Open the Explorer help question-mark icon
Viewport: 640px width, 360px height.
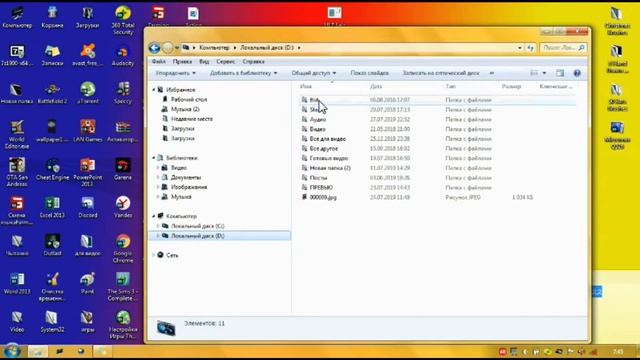coord(577,73)
